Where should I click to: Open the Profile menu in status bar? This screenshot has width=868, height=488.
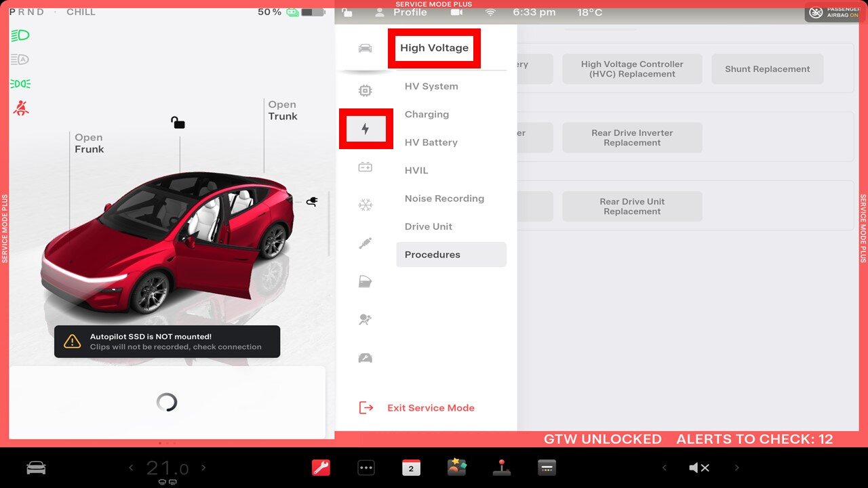[410, 12]
